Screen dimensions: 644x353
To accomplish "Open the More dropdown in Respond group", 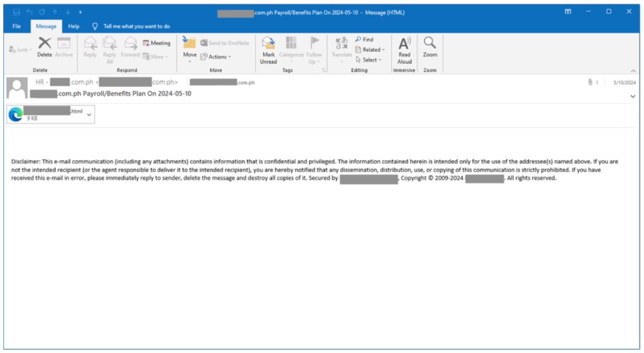I will click(x=155, y=57).
